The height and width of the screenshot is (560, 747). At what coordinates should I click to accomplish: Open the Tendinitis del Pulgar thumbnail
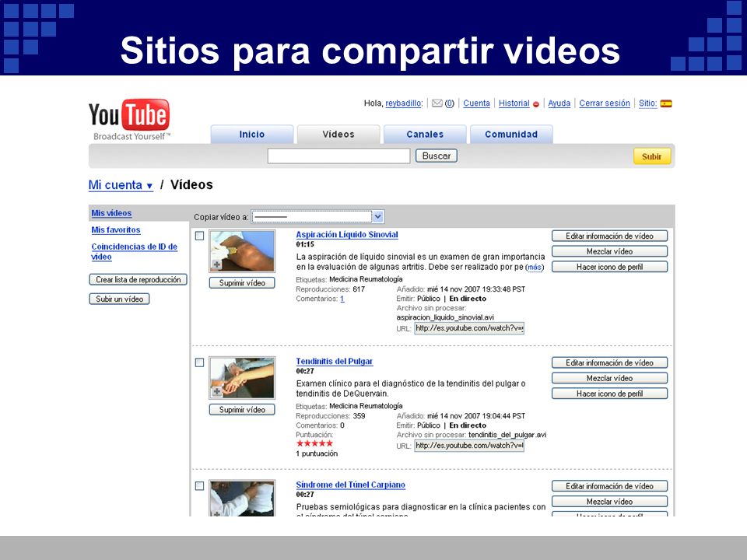[x=242, y=378]
